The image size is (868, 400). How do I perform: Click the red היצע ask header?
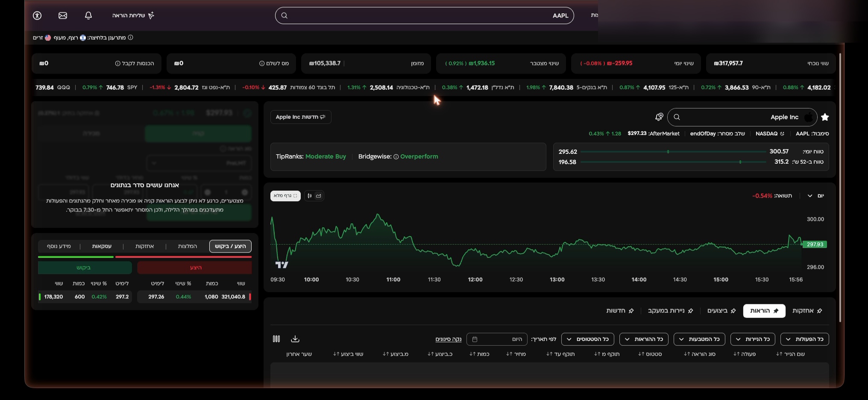pyautogui.click(x=194, y=268)
